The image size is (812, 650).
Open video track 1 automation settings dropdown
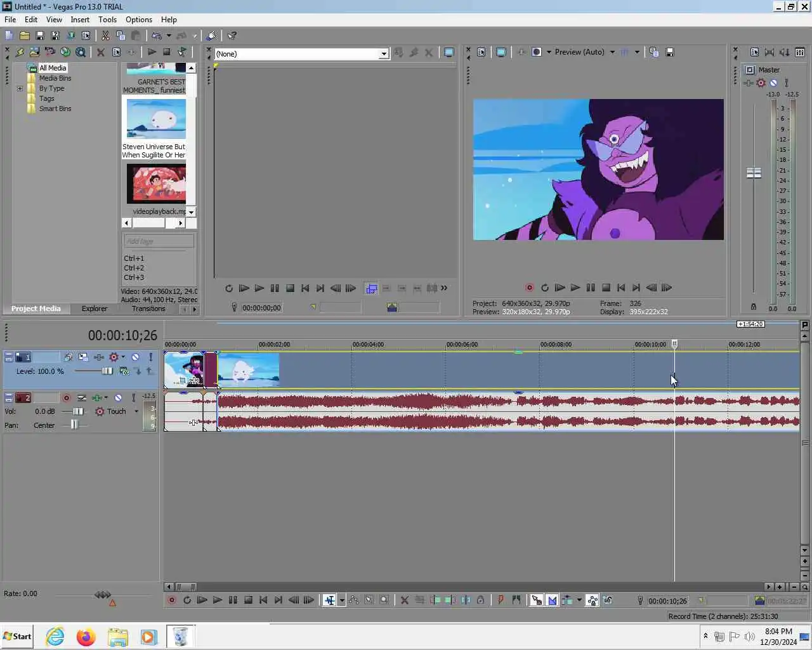coord(123,357)
